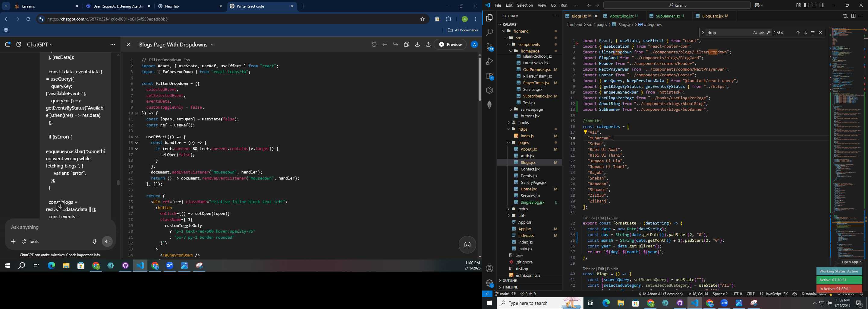Go to previous find match arrow
The image size is (868, 309).
tap(798, 33)
